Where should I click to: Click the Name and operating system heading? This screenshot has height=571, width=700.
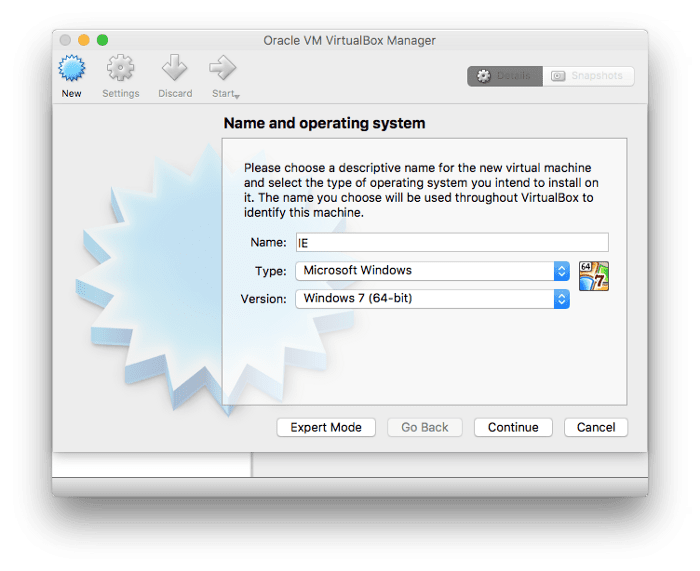tap(324, 123)
